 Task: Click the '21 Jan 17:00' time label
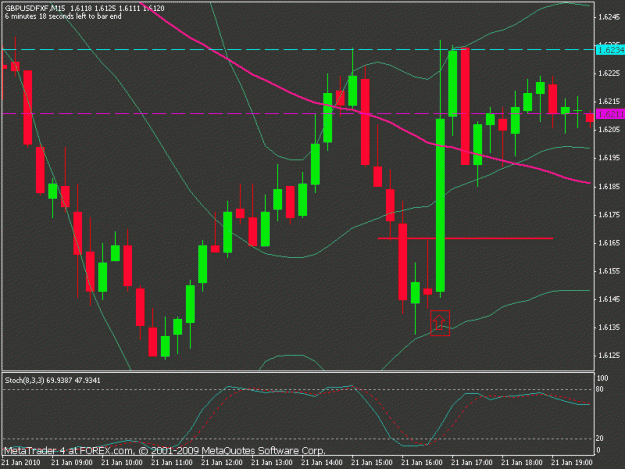472,463
